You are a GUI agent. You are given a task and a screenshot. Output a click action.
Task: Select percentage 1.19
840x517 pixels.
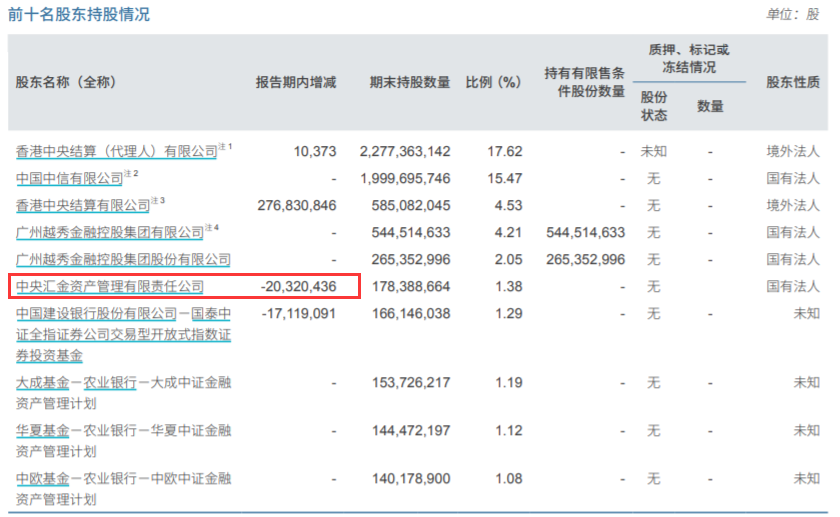508,383
